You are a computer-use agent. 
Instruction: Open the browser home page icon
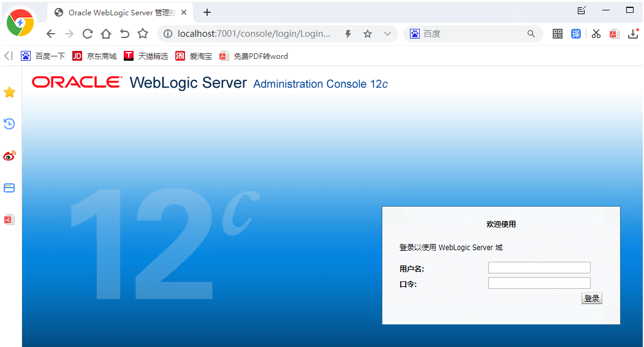(x=106, y=34)
